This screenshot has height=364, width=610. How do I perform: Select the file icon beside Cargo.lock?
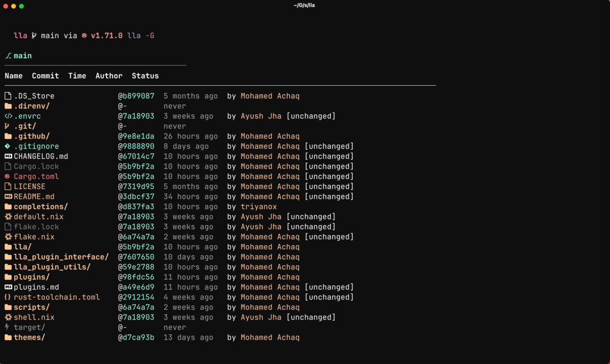pos(7,166)
